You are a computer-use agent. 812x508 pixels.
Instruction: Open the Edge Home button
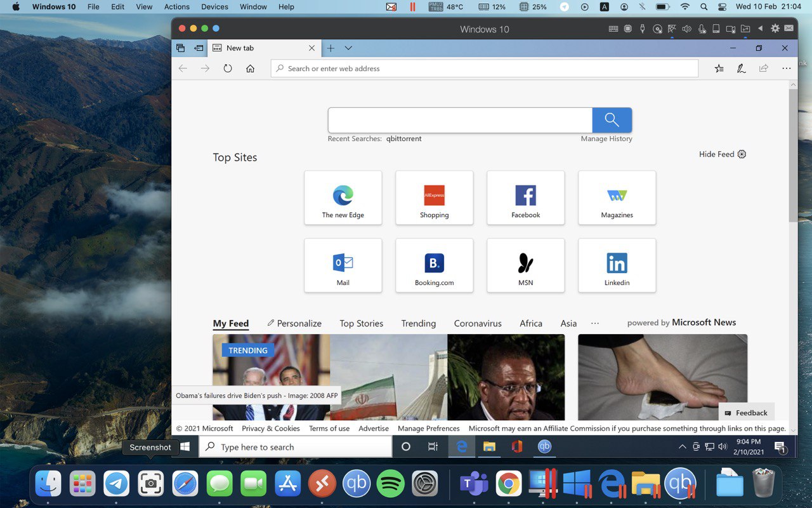pos(250,69)
